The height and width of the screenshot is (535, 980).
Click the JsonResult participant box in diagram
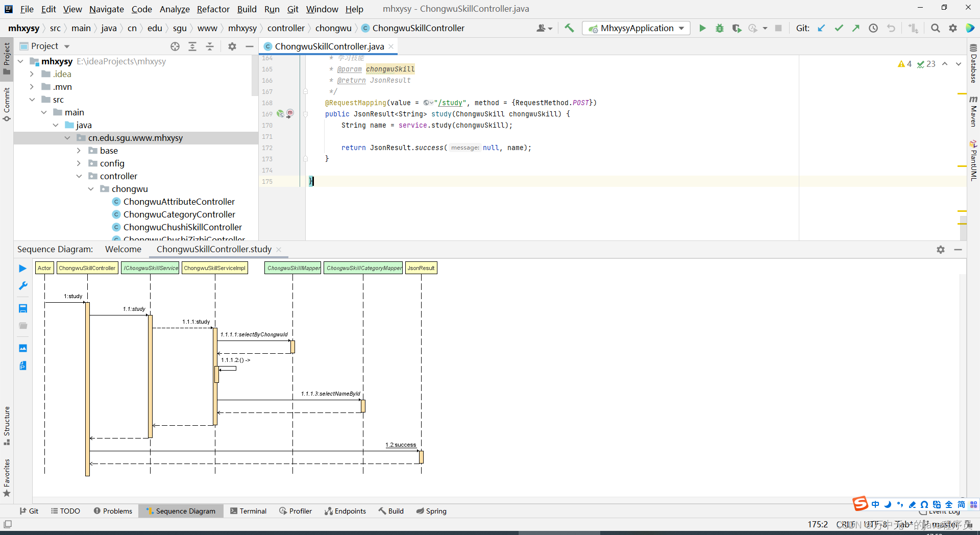421,268
